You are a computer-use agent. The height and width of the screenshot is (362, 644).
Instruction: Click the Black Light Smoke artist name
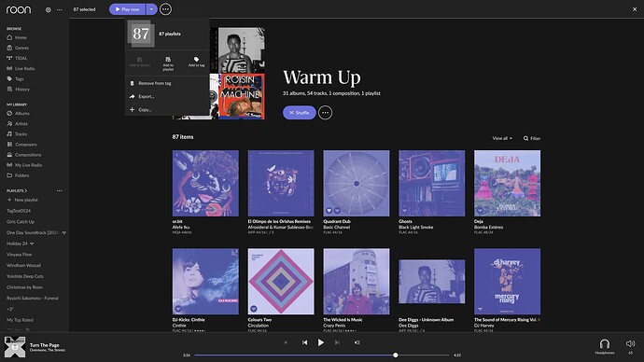[x=415, y=227]
